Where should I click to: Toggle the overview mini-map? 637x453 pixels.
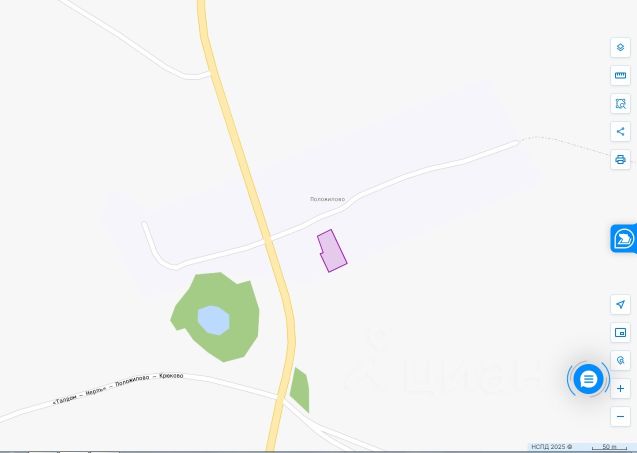[620, 333]
